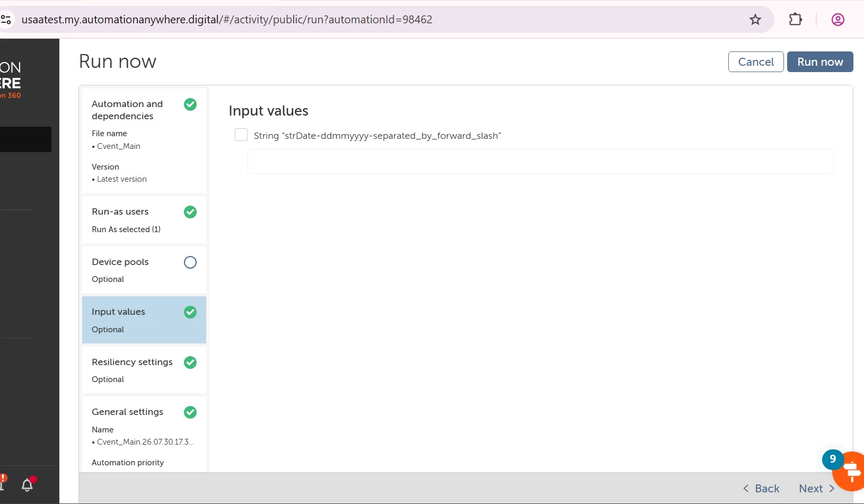Click the Automation priority label

click(x=128, y=463)
